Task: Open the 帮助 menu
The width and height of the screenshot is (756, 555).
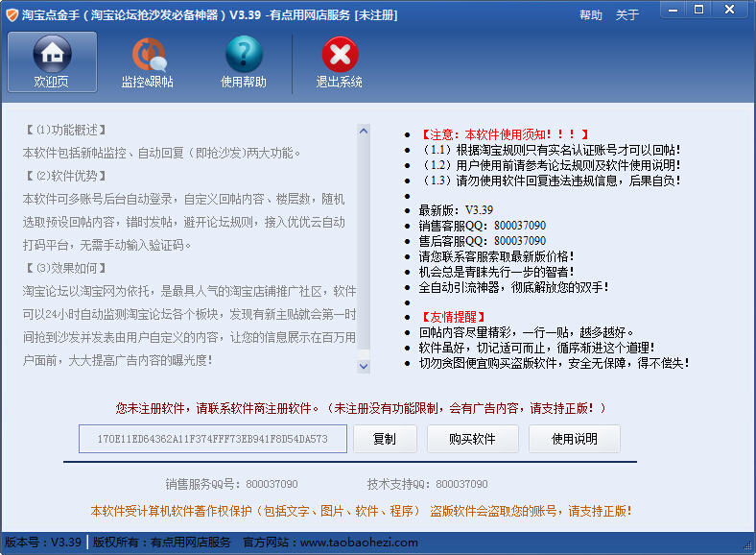Action: (591, 15)
